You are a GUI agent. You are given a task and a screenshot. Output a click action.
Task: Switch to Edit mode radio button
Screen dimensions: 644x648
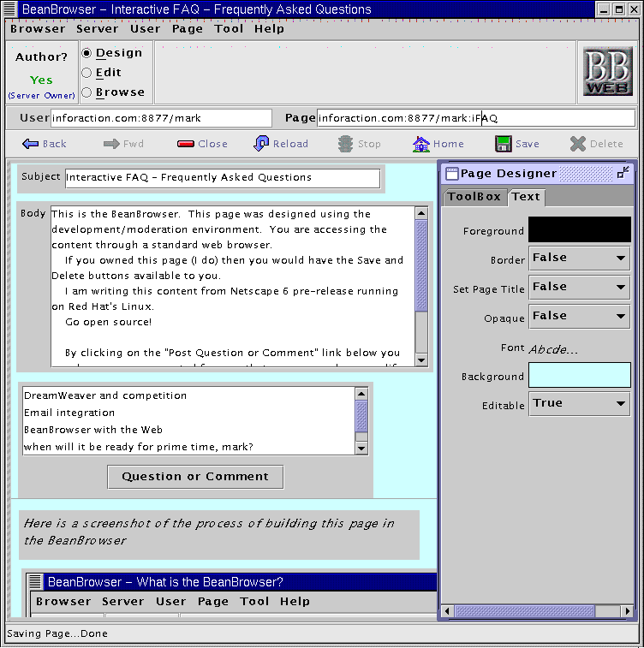[x=86, y=73]
